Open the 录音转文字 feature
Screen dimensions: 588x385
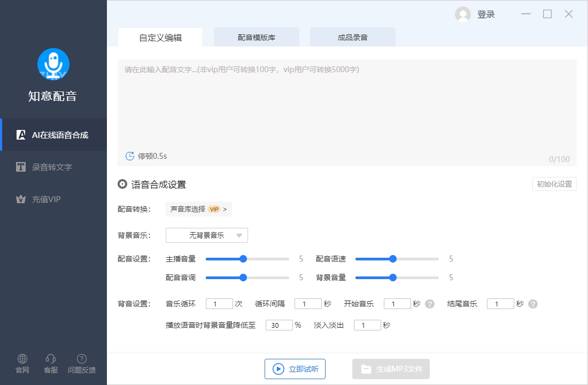click(53, 167)
